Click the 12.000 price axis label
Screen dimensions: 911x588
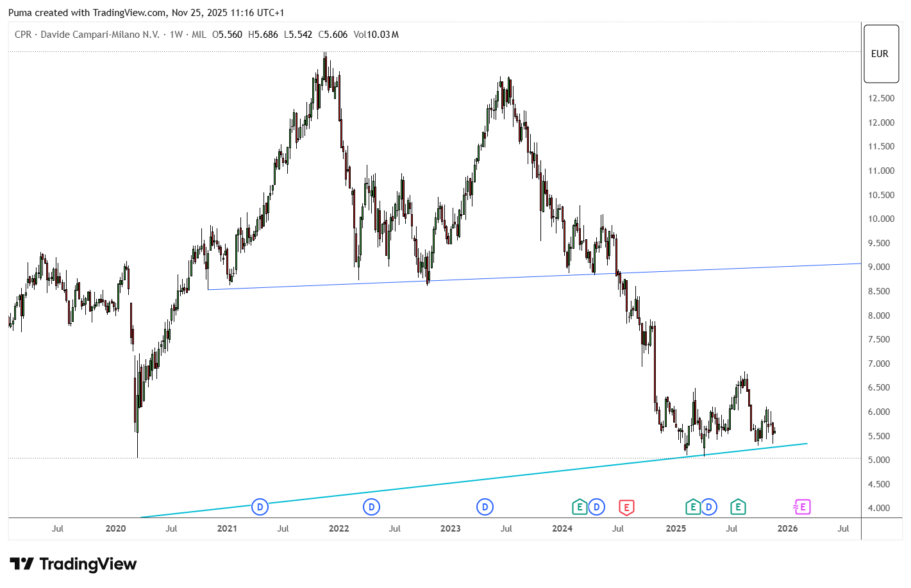point(882,122)
